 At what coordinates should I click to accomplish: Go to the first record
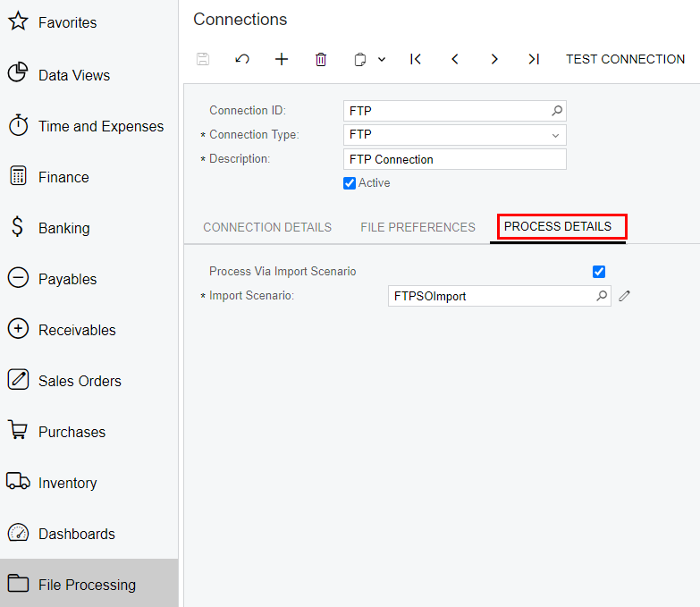coord(416,59)
